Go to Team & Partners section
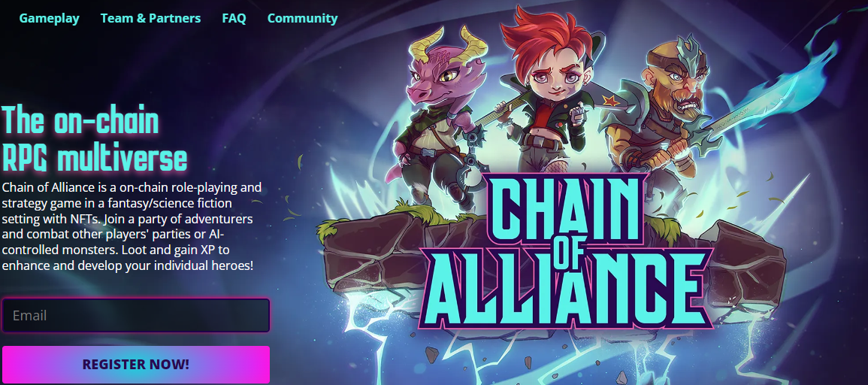 (x=150, y=18)
